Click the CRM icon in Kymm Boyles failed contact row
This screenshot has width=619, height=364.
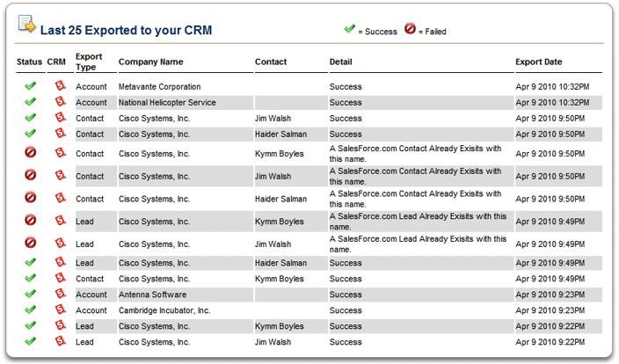(x=60, y=152)
